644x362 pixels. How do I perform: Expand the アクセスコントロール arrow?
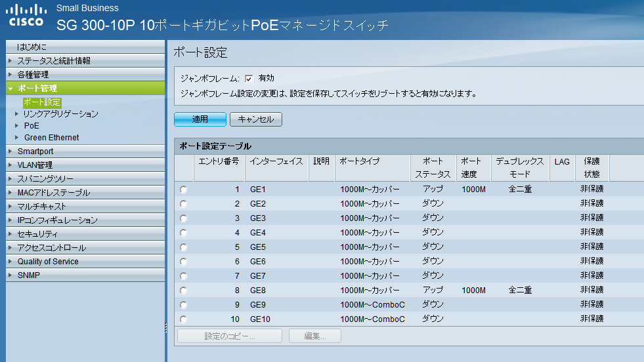tap(11, 247)
